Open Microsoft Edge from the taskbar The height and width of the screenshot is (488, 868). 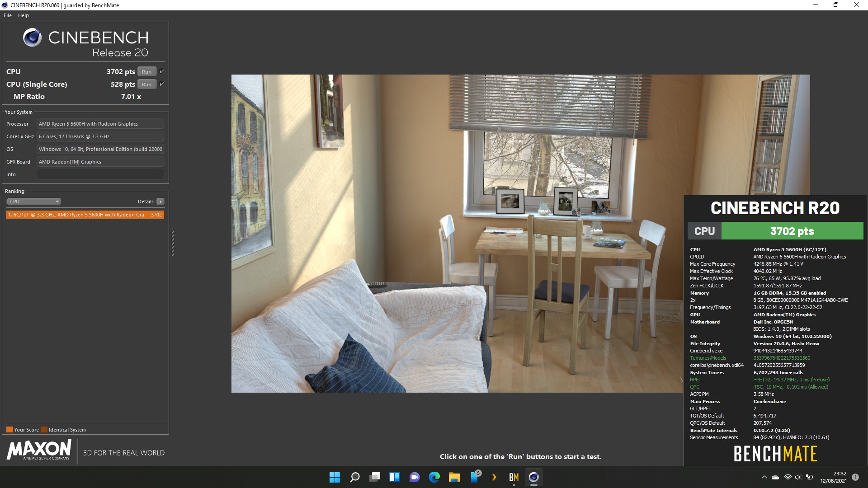pyautogui.click(x=434, y=477)
